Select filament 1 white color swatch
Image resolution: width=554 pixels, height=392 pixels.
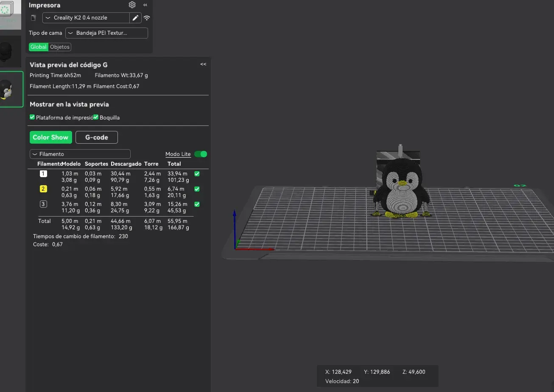coord(43,174)
